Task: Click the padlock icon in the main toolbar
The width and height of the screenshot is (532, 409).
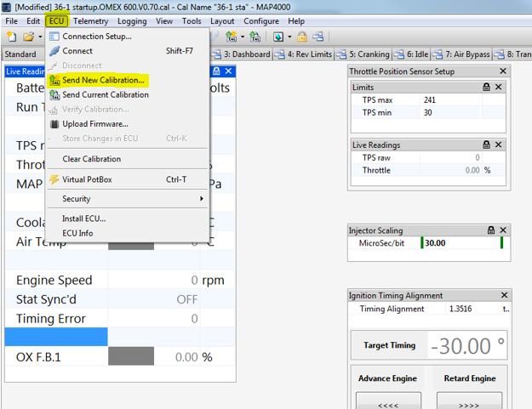Action: click(x=302, y=37)
